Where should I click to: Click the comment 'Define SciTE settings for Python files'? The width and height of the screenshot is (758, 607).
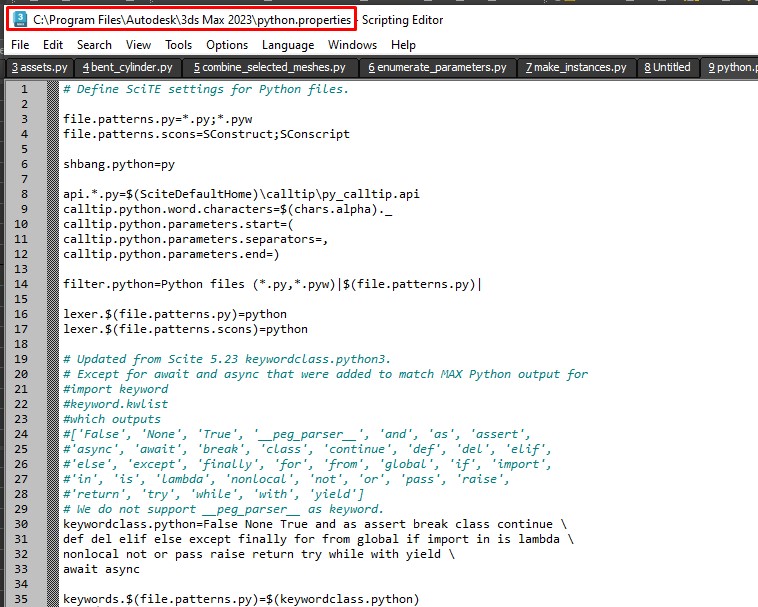coord(206,89)
